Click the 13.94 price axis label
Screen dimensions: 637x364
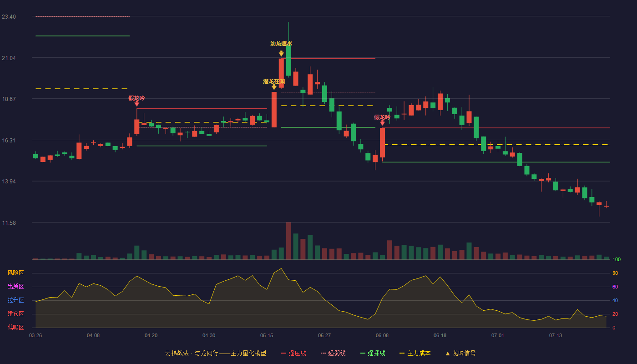tap(9, 181)
